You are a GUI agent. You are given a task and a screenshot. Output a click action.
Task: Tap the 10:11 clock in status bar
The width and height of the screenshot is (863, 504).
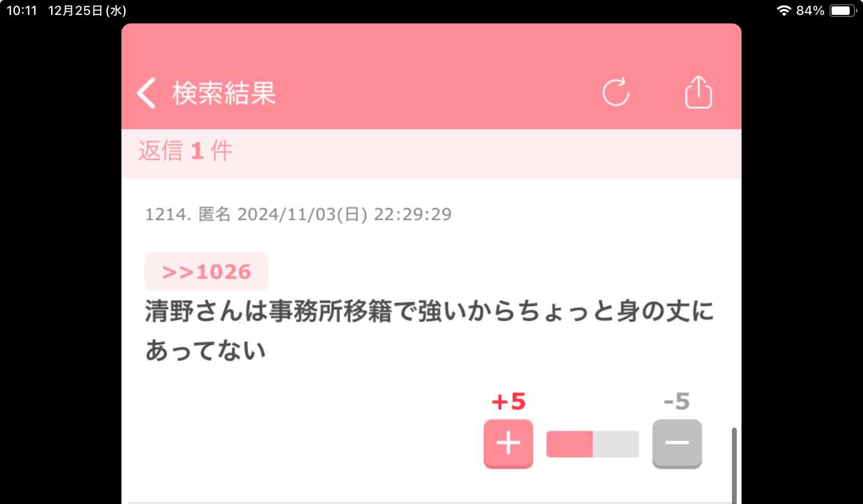pos(22,11)
